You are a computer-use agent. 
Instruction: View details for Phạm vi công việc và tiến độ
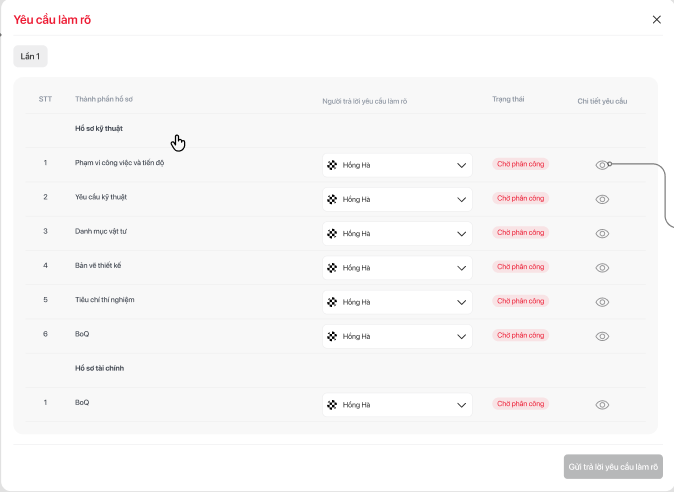(x=601, y=165)
